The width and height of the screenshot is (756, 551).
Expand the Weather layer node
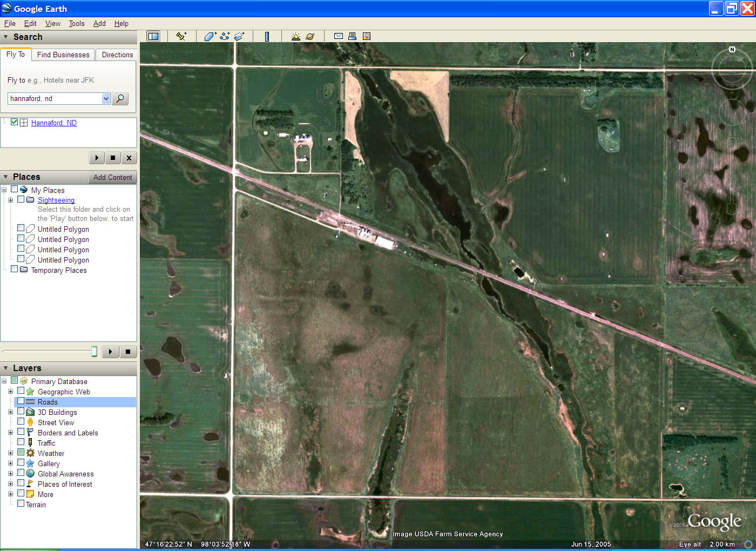[10, 453]
